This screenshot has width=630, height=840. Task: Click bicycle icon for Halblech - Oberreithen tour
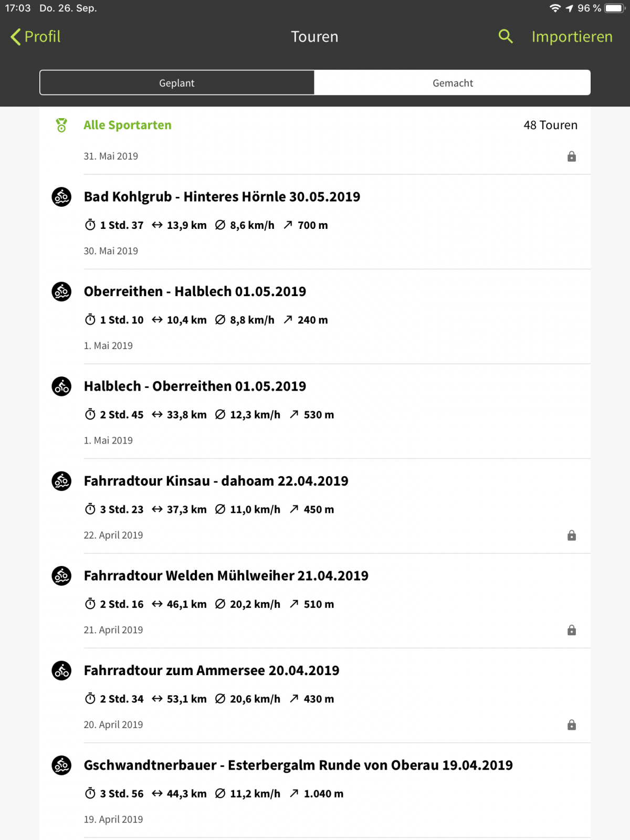click(61, 386)
